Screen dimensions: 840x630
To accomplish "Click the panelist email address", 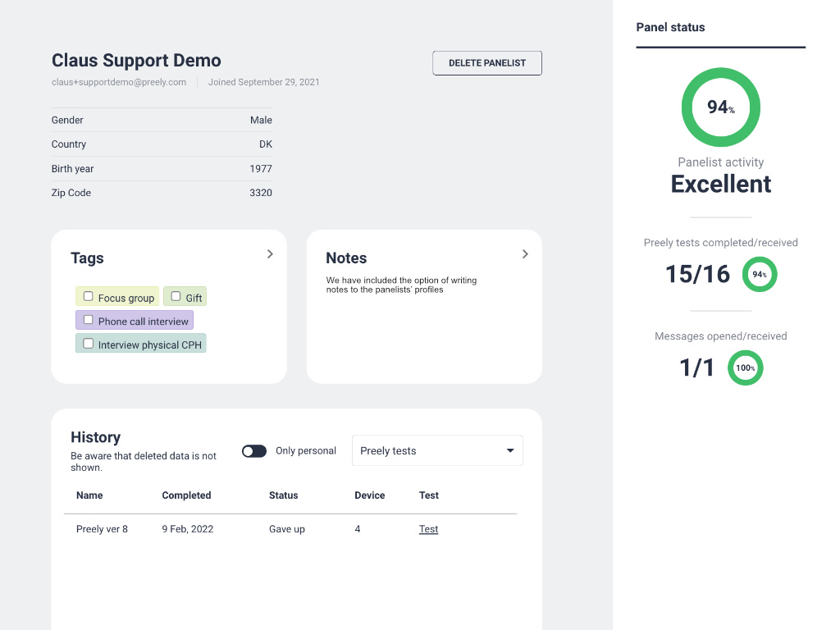I will (119, 82).
